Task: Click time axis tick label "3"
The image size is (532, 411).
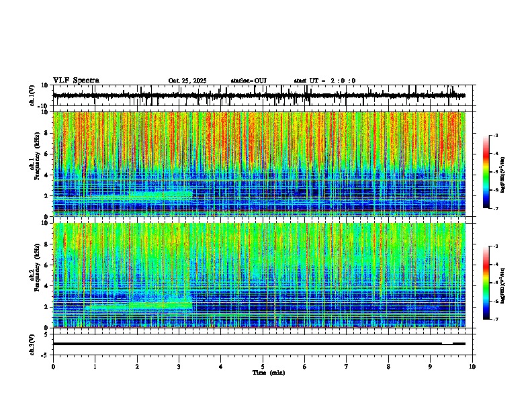Action: pyautogui.click(x=179, y=367)
